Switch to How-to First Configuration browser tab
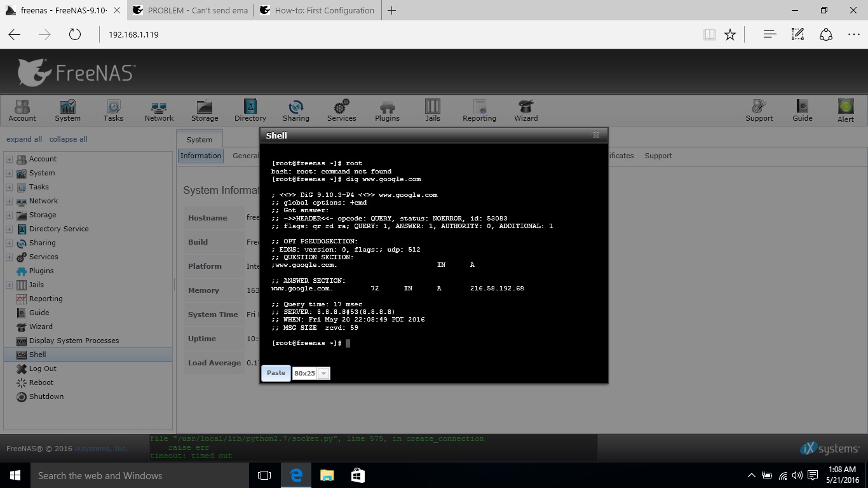This screenshot has height=488, width=868. pyautogui.click(x=317, y=10)
